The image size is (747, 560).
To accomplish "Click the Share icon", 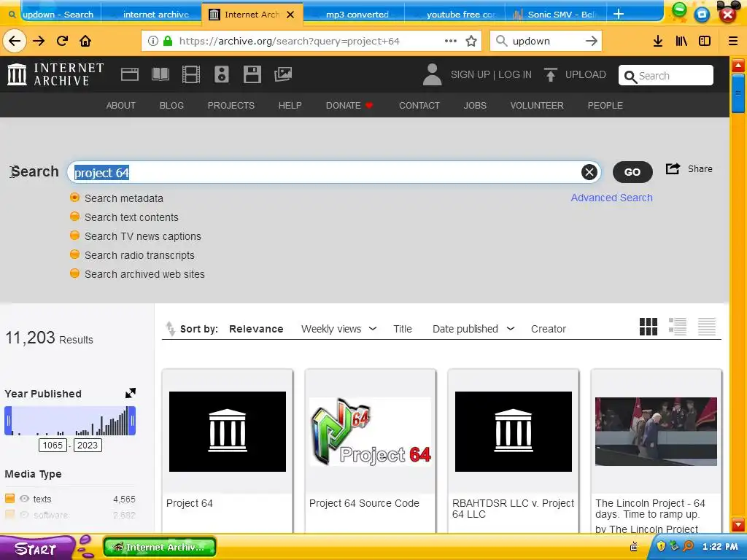I will (x=673, y=168).
